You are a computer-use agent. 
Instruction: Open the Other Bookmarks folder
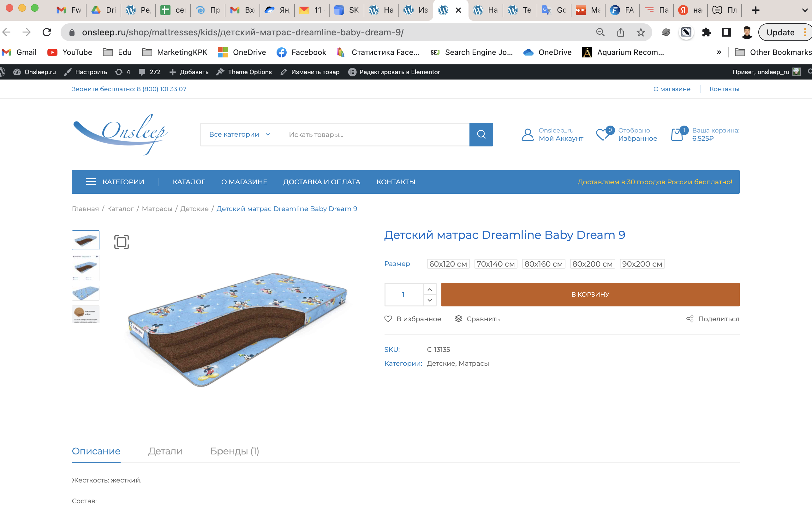click(x=773, y=52)
